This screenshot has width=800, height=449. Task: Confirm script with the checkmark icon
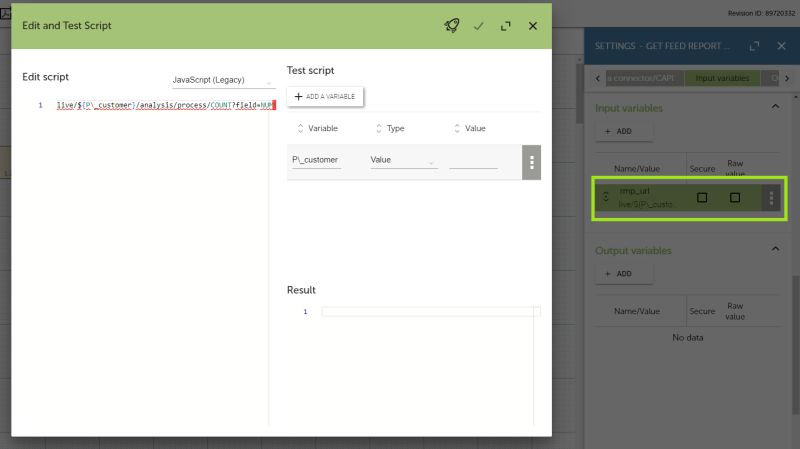[x=479, y=26]
